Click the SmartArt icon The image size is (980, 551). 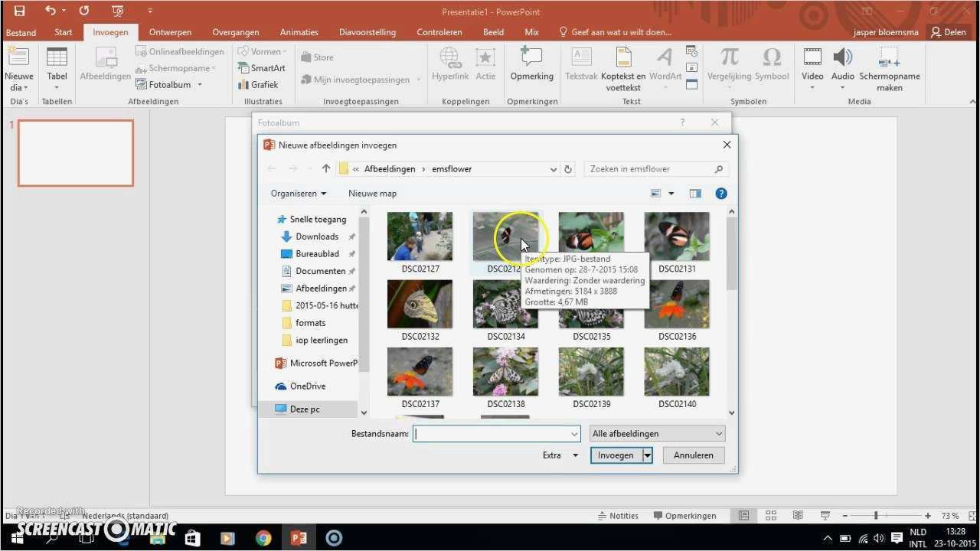[243, 68]
